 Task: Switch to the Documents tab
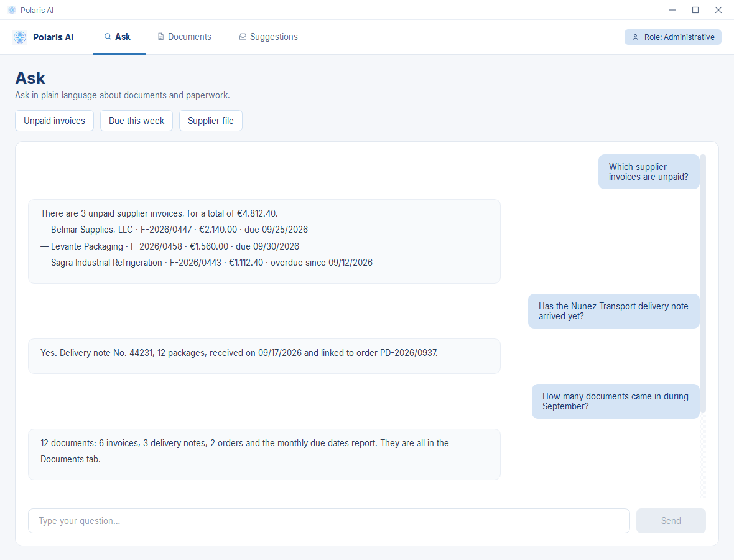pyautogui.click(x=185, y=37)
